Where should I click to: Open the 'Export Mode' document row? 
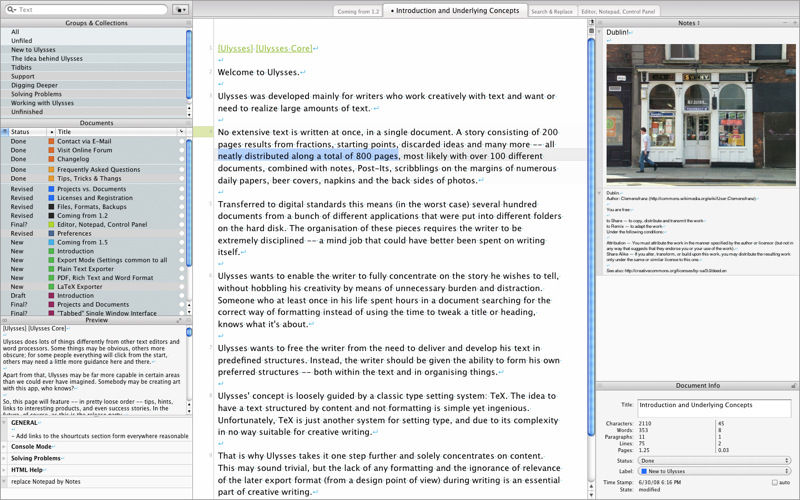coord(93,260)
